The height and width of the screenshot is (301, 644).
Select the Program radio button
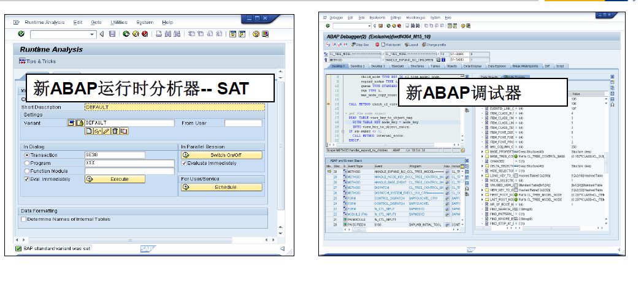tap(27, 163)
